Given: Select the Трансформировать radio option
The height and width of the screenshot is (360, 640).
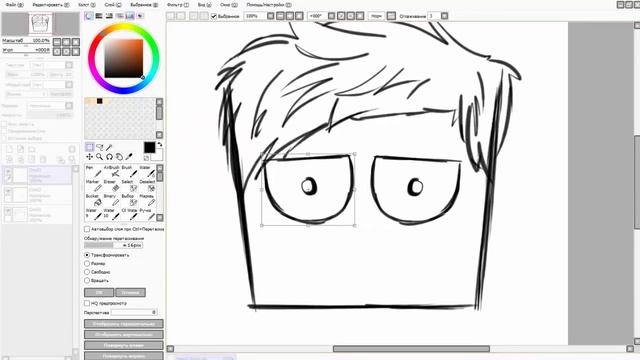Looking at the screenshot, I should (x=87, y=255).
